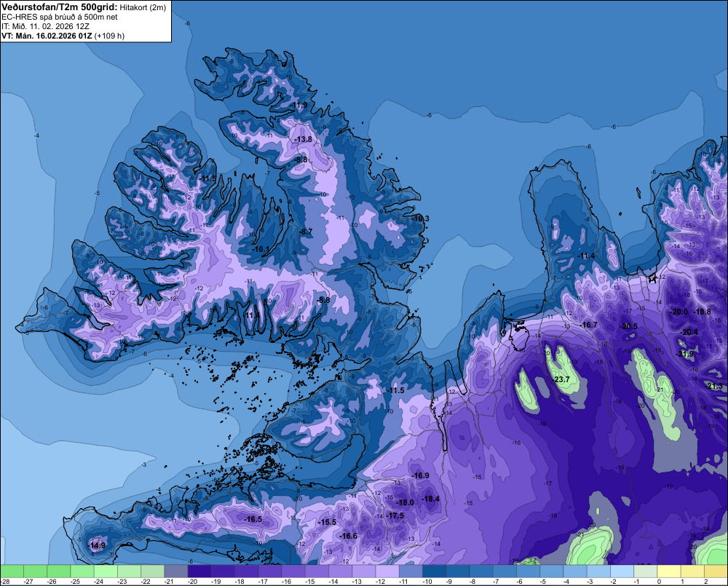Select the -17.5 temperature value
The width and height of the screenshot is (728, 586).
click(395, 515)
